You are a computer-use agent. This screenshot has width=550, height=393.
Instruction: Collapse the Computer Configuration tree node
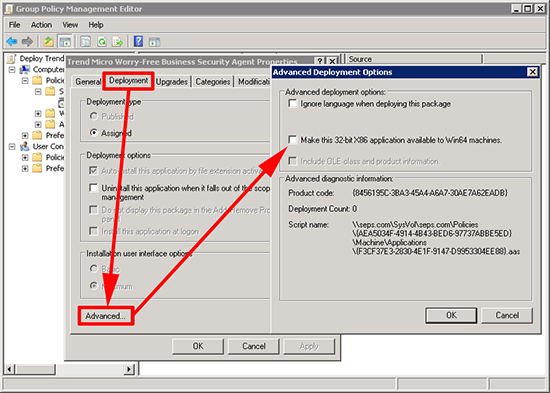click(12, 69)
